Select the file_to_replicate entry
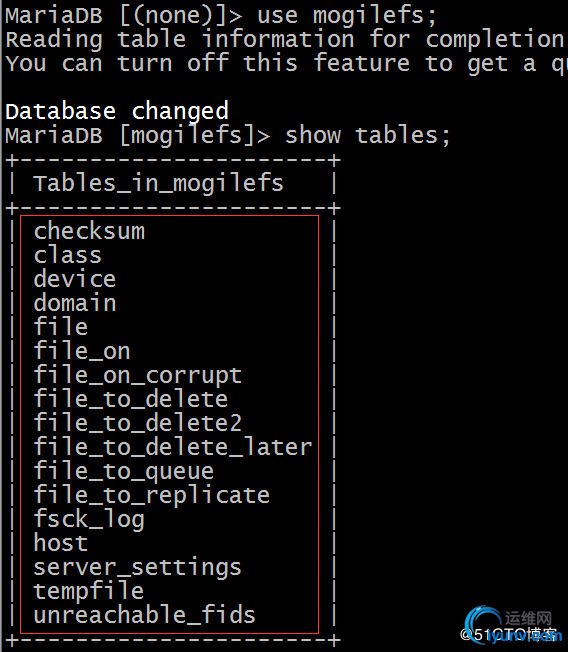 152,496
